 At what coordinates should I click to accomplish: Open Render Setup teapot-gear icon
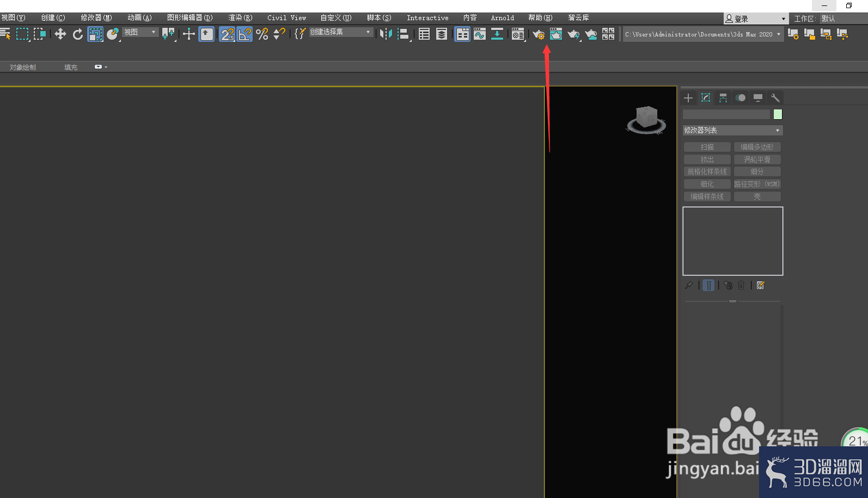pos(539,34)
